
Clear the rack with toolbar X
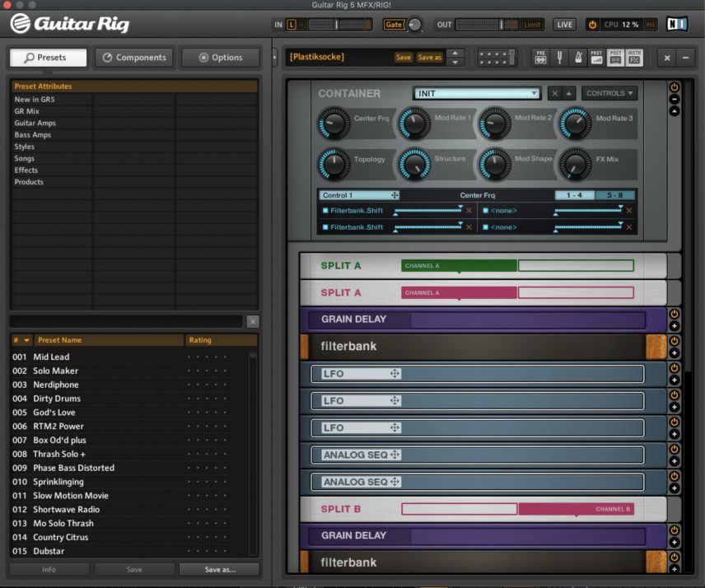pyautogui.click(x=667, y=58)
